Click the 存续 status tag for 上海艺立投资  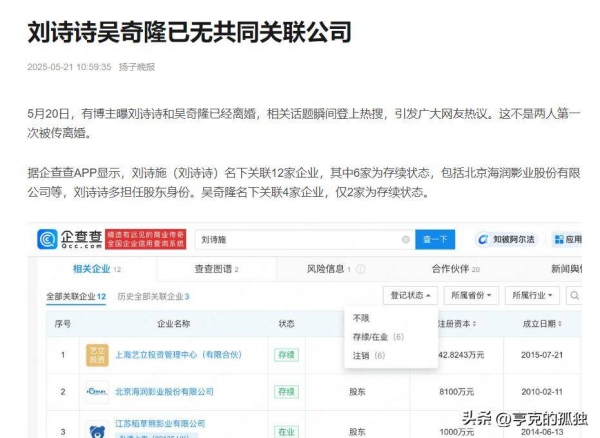click(x=286, y=355)
